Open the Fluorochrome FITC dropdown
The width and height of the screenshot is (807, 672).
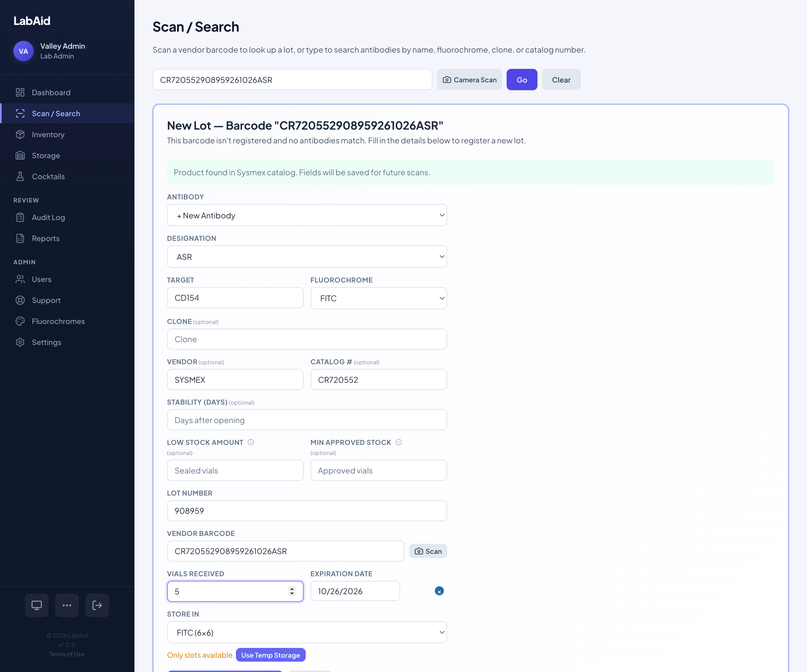(378, 298)
